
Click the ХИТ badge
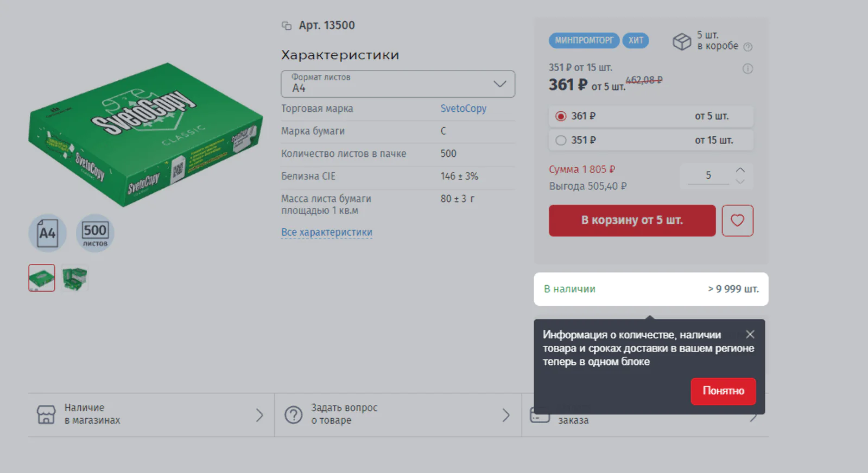click(636, 40)
